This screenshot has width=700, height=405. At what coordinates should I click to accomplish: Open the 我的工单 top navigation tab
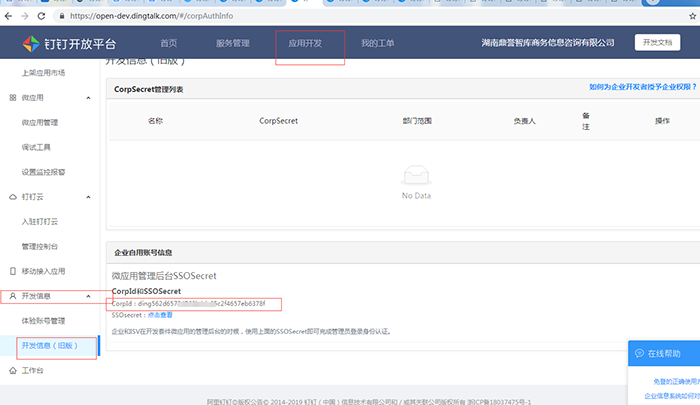(x=378, y=43)
